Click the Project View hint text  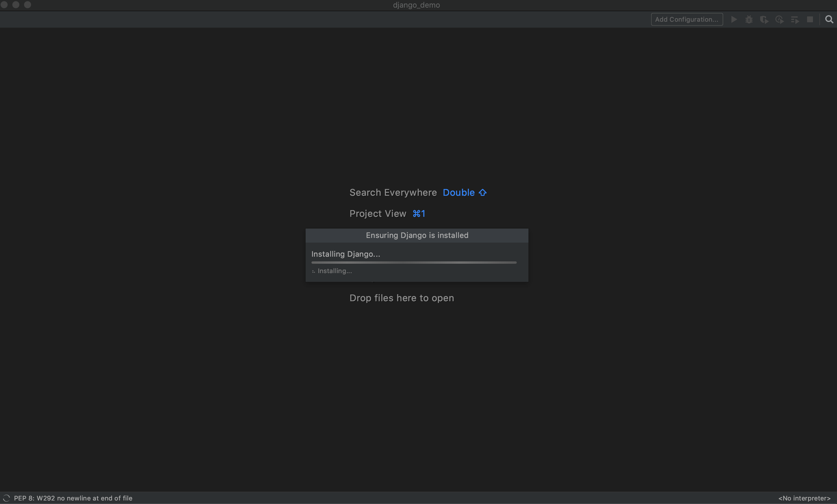point(378,214)
